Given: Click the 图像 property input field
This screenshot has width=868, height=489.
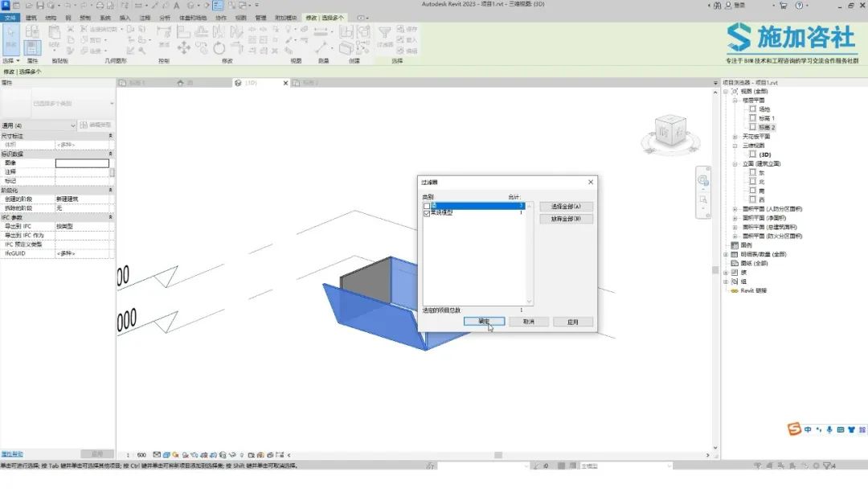Looking at the screenshot, I should pos(82,163).
